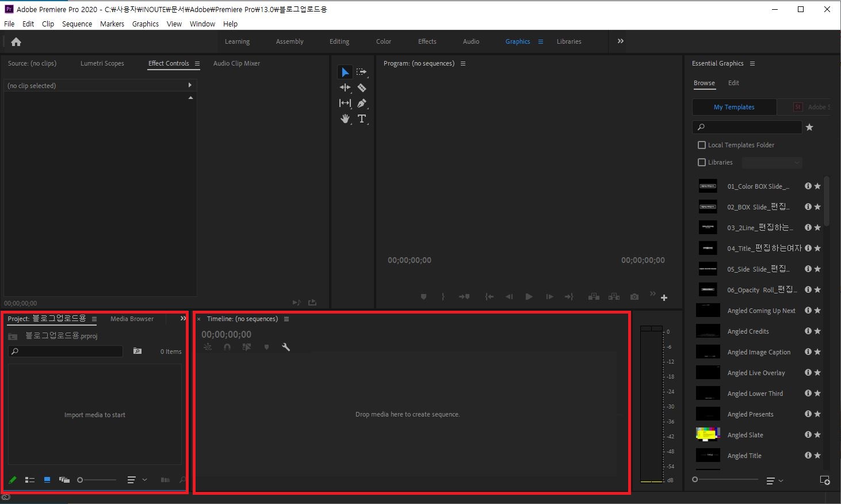
Task: Open Install Motion Graphics template icon
Action: click(x=824, y=480)
